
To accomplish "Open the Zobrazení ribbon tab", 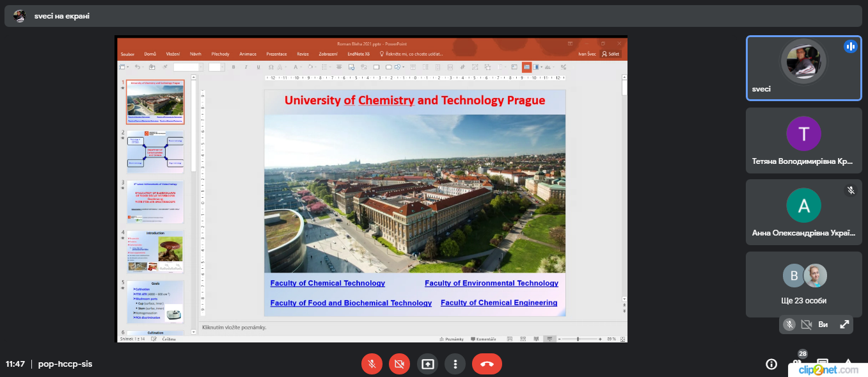I will click(328, 54).
